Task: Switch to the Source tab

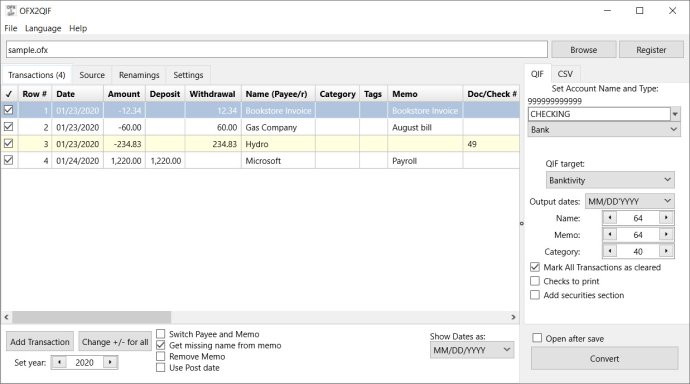Action: 92,75
